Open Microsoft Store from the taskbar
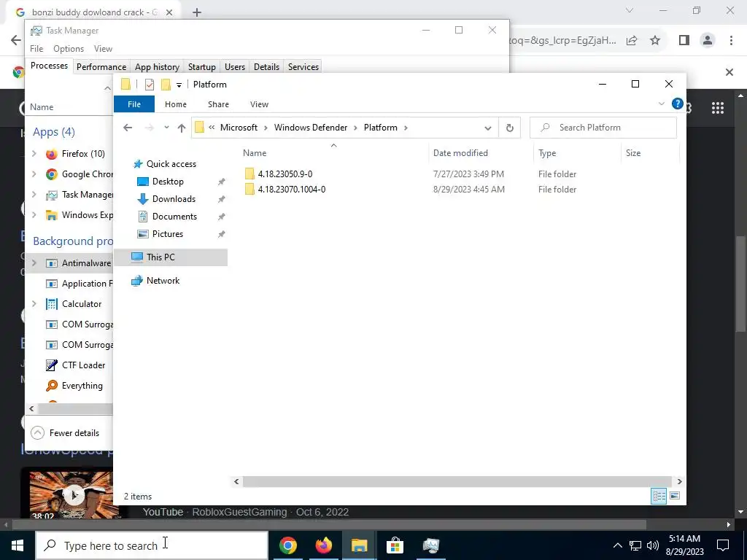The height and width of the screenshot is (560, 747). point(395,545)
